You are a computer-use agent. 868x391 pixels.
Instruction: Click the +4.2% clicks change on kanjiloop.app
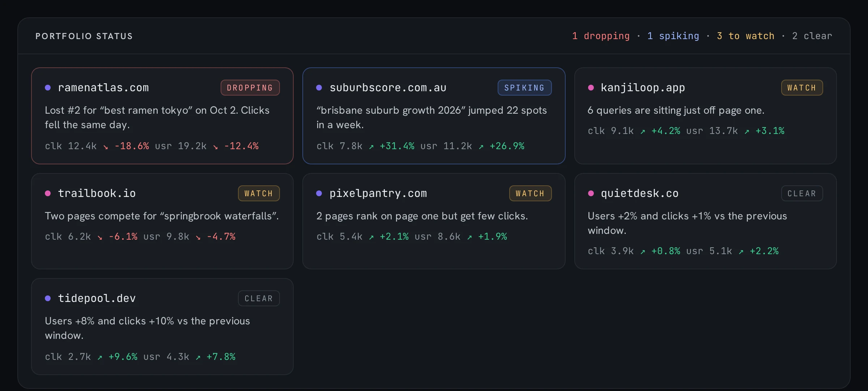(665, 131)
